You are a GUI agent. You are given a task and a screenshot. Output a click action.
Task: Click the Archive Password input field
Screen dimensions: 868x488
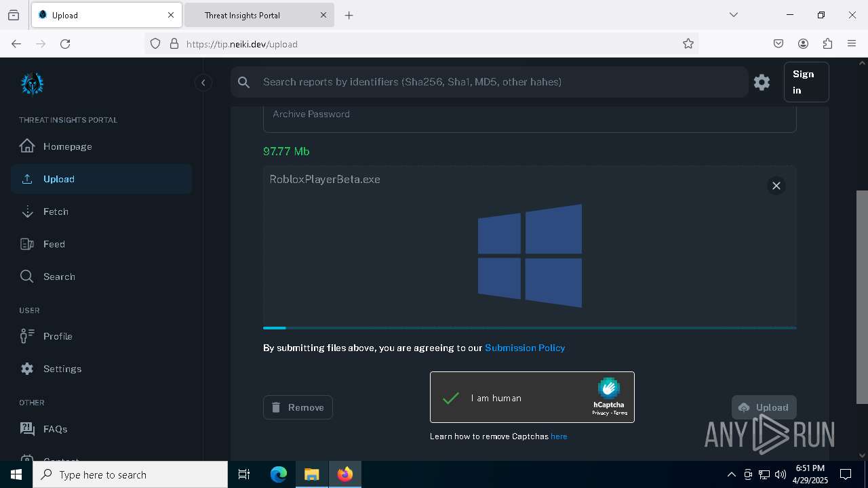530,119
